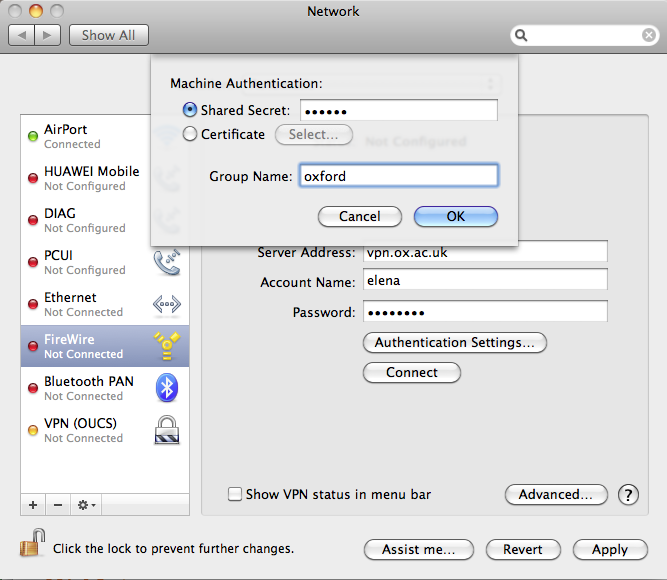Image resolution: width=667 pixels, height=580 pixels.
Task: Click the VPN (OUCS) padlock icon
Action: pyautogui.click(x=167, y=430)
